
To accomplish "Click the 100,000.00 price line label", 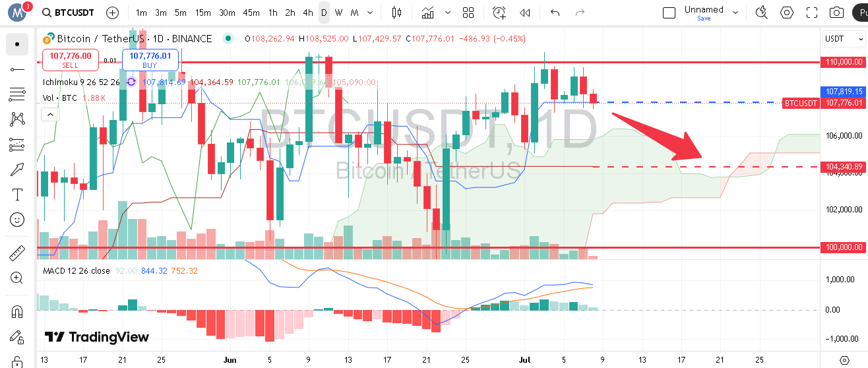I will point(842,247).
